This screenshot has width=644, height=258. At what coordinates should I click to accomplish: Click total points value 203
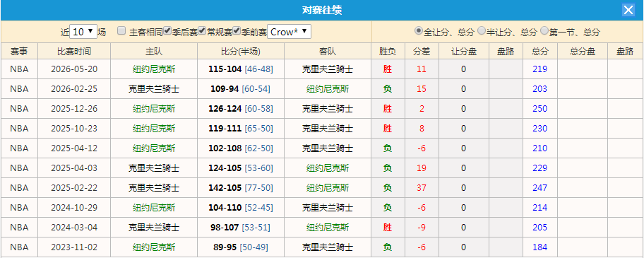click(540, 89)
